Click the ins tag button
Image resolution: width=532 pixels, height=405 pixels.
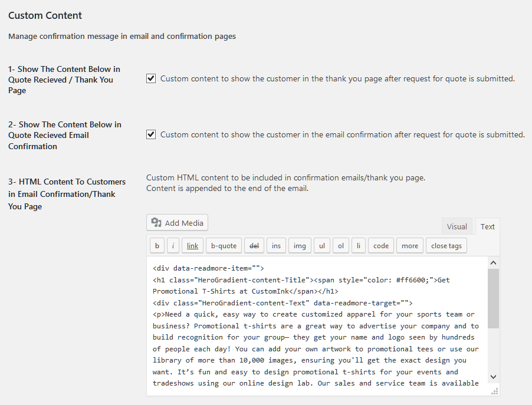(276, 246)
